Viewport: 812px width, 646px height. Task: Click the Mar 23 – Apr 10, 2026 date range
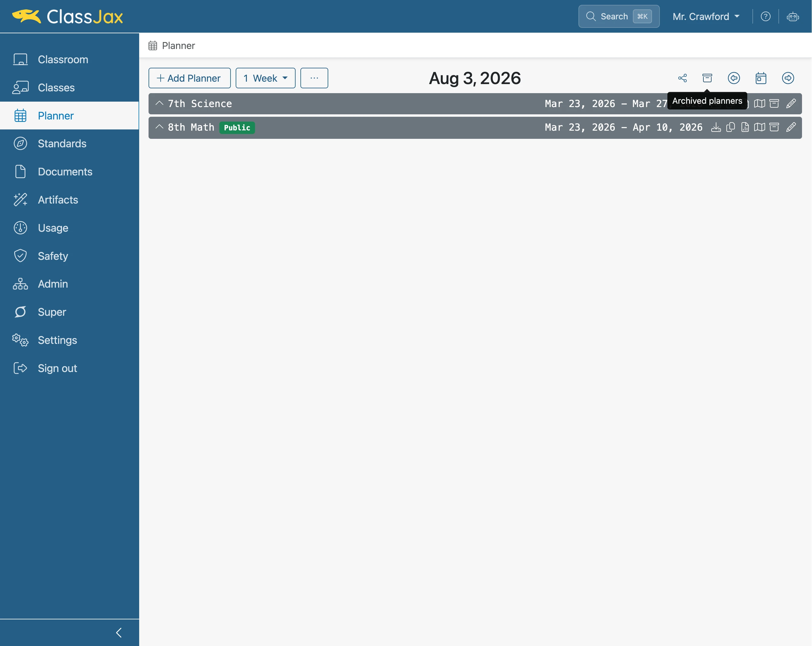623,127
